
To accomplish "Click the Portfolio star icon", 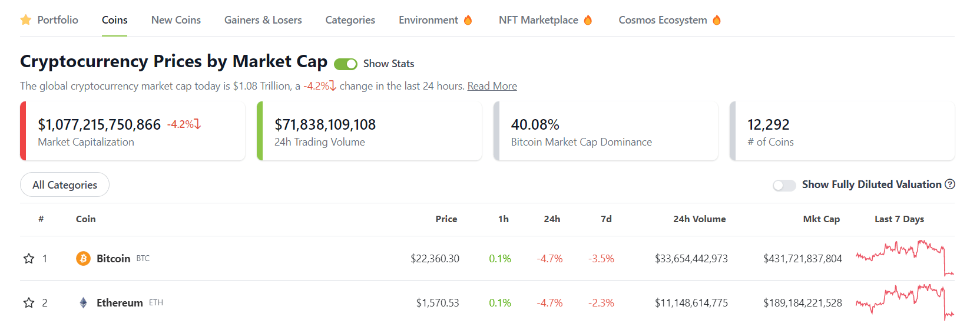I will coord(26,20).
